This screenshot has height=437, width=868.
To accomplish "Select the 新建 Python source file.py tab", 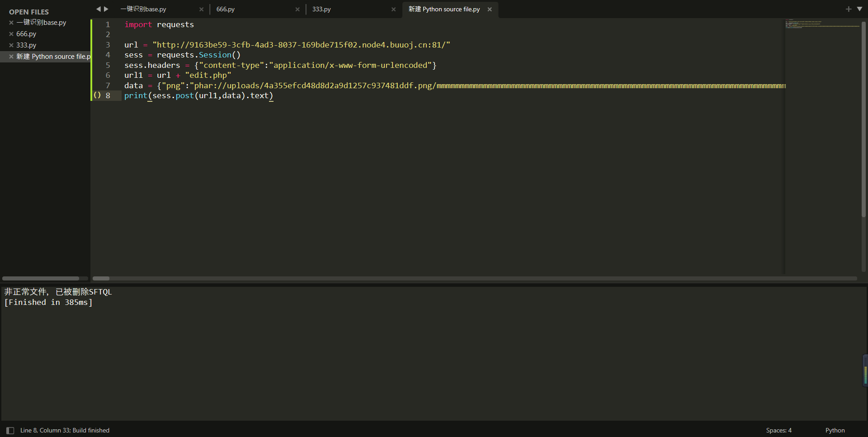I will coord(444,9).
